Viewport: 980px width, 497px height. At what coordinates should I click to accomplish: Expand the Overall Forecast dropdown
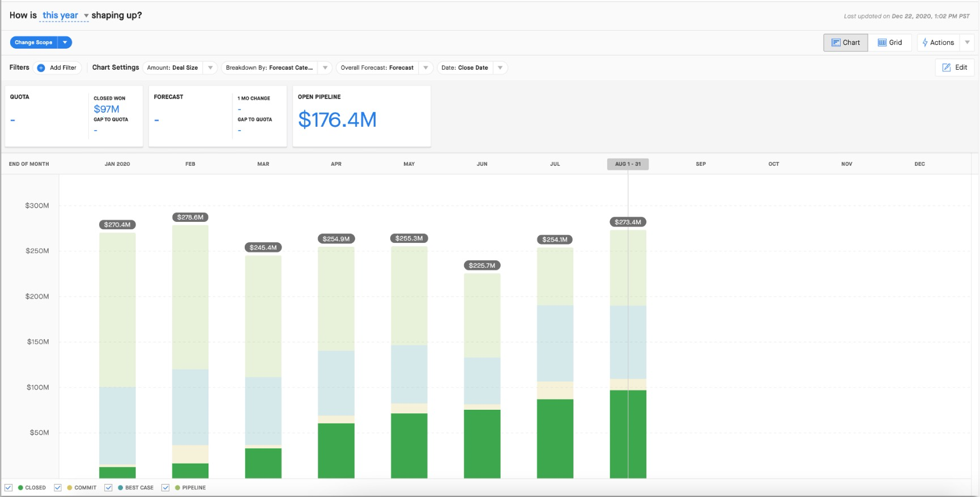coord(425,68)
